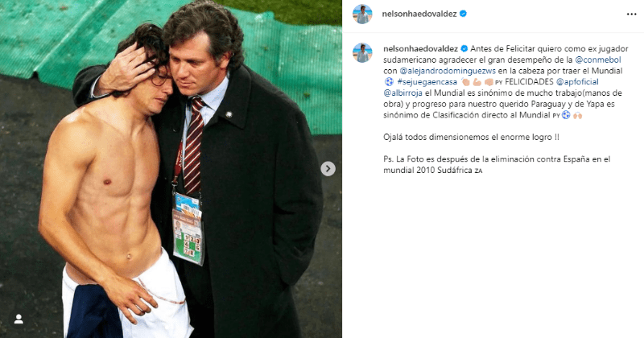Show tagged people icon on the photo
Screen dimensions: 644x338
point(19,319)
